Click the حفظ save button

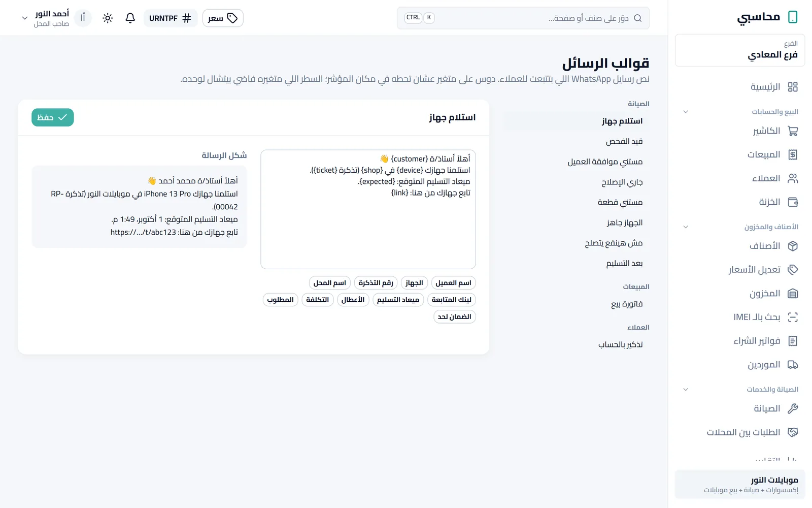pyautogui.click(x=53, y=117)
